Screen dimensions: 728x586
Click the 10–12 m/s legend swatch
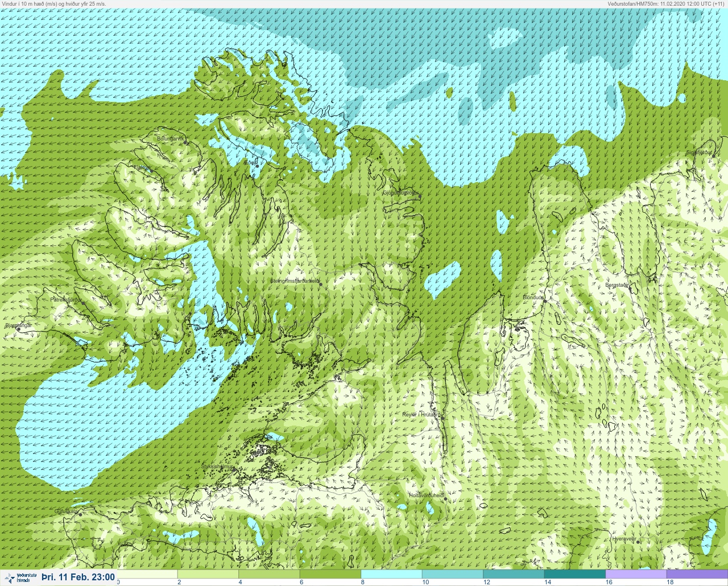tap(453, 574)
